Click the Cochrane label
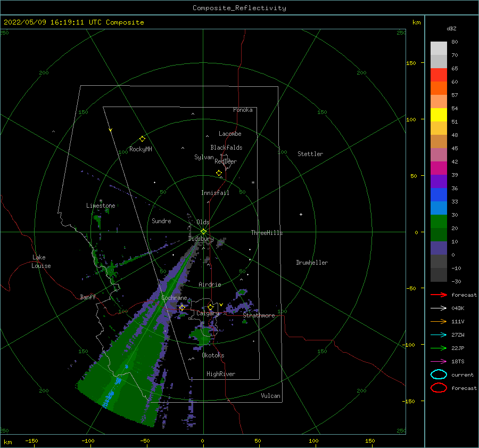This screenshot has width=479, height=448. 174,298
